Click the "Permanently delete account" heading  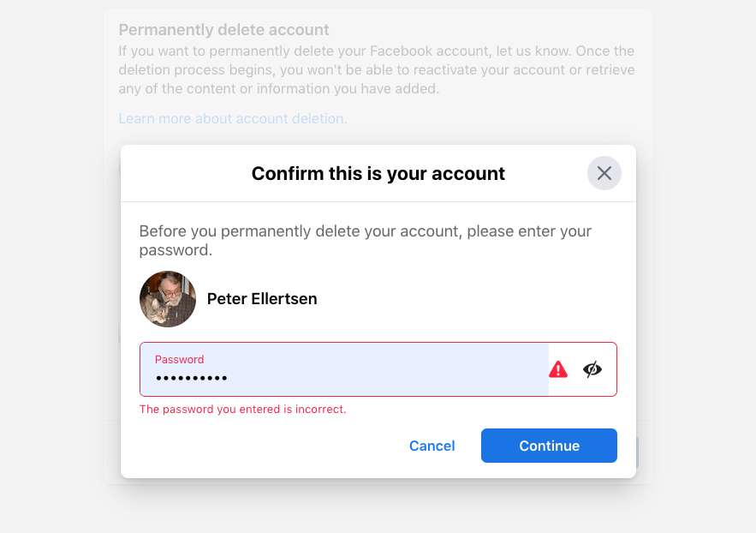[x=224, y=31]
